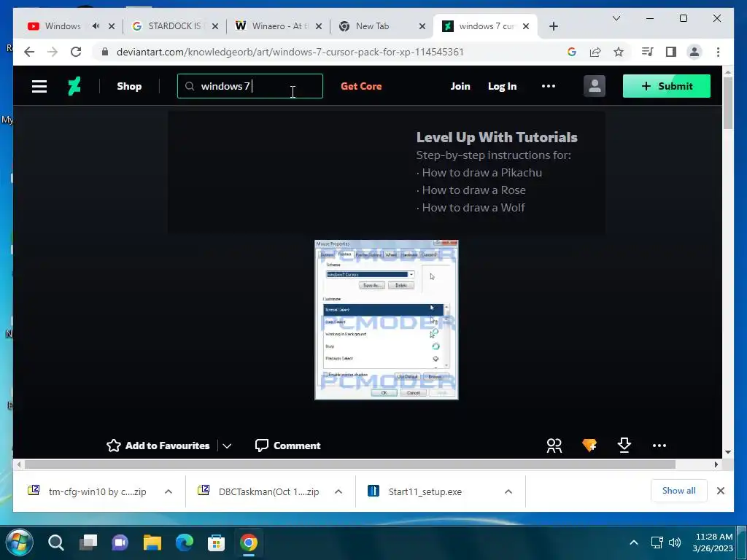
Task: Bookmark this page with star icon
Action: (x=619, y=52)
